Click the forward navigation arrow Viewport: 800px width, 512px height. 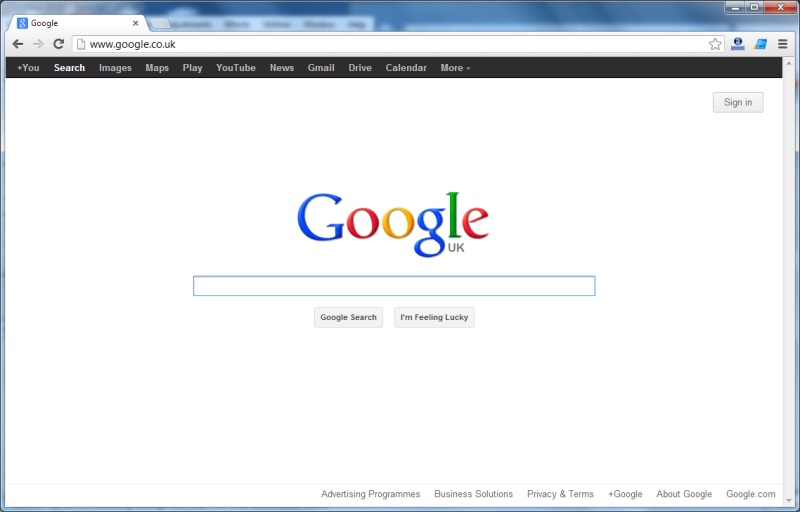(38, 44)
